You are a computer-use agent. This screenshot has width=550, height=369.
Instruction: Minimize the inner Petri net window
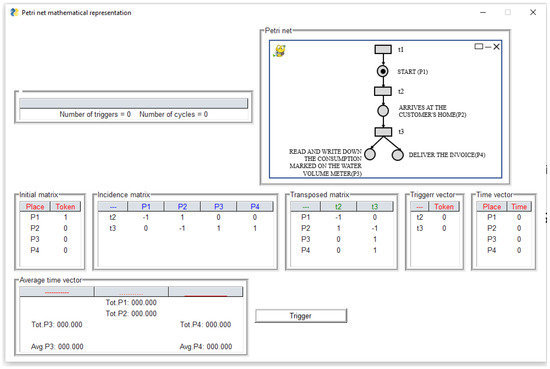tap(488, 47)
